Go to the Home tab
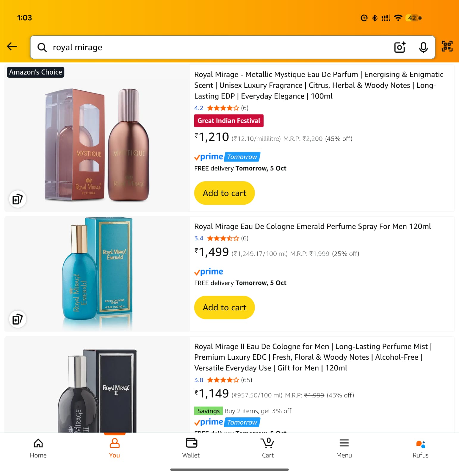 38,448
